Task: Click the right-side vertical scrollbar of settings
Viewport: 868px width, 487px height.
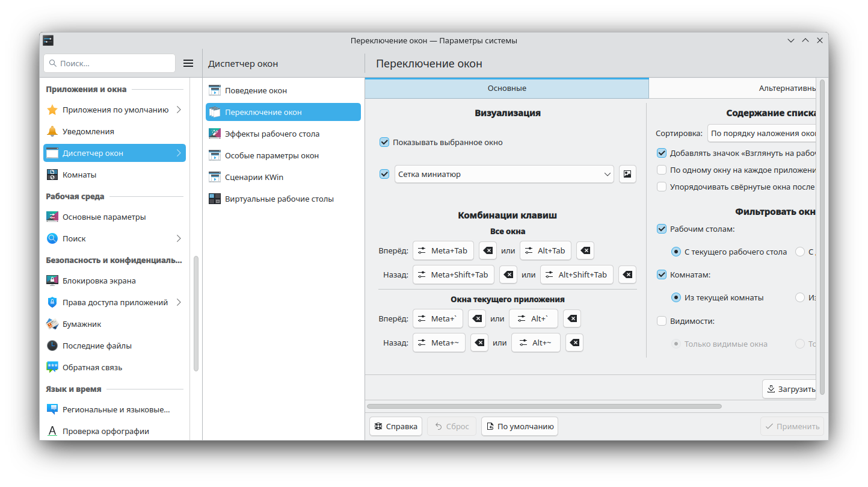Action: (822, 237)
